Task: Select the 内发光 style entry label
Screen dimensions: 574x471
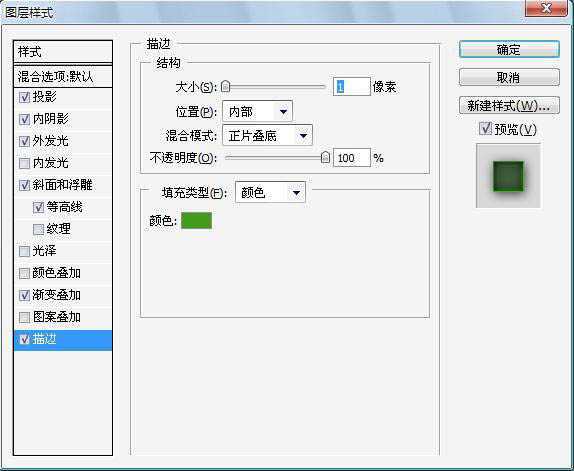Action: pyautogui.click(x=51, y=163)
